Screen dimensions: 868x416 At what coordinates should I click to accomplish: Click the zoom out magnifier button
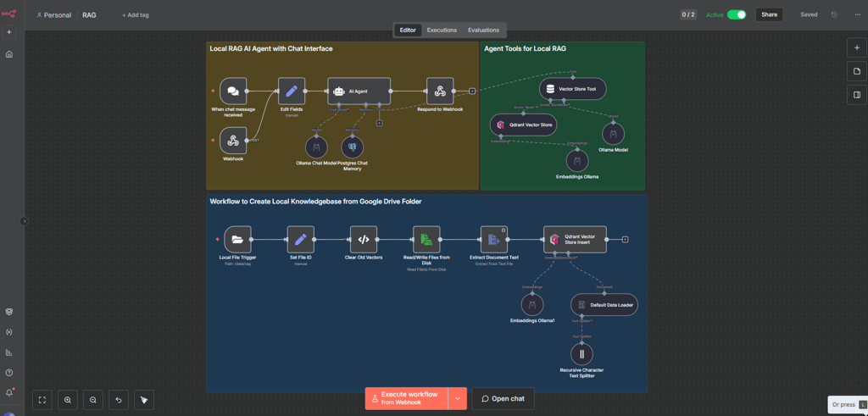[x=93, y=399]
